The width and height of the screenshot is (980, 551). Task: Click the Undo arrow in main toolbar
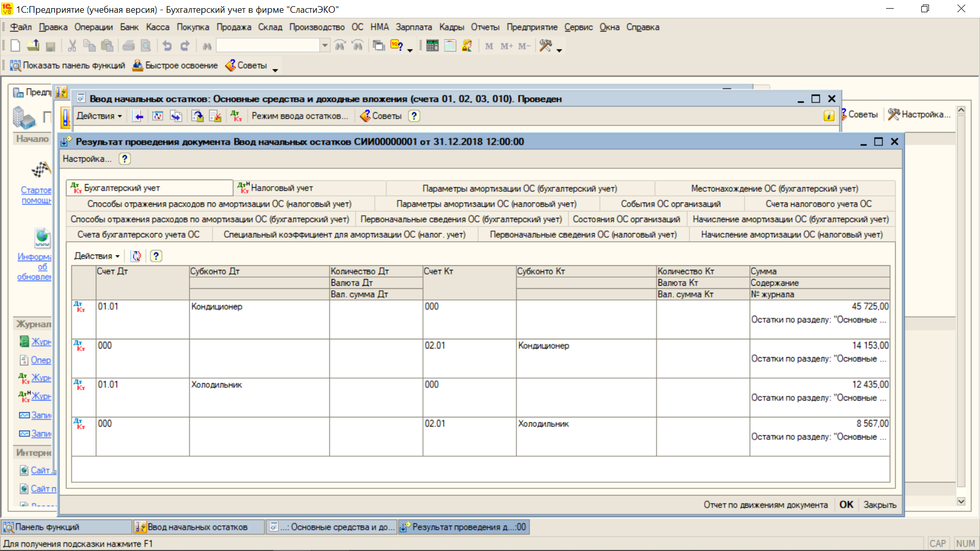tap(167, 46)
